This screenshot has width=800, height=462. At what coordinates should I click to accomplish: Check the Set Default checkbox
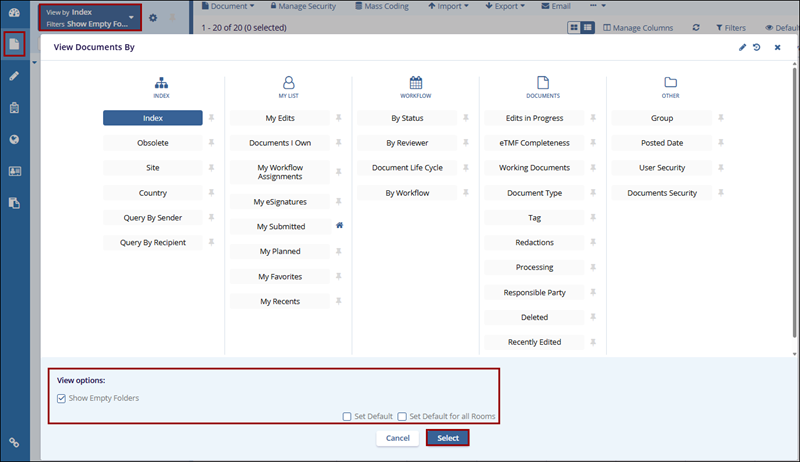pyautogui.click(x=347, y=416)
